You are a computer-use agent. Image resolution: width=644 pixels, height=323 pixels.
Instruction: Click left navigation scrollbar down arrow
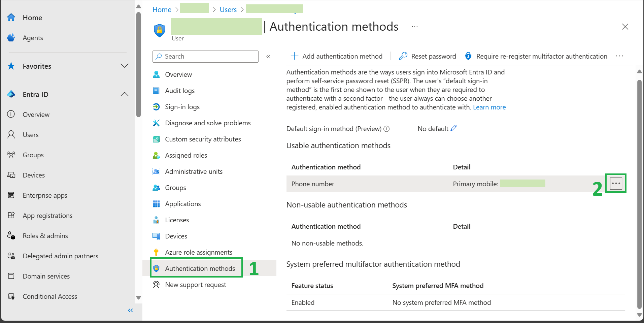[x=138, y=298]
